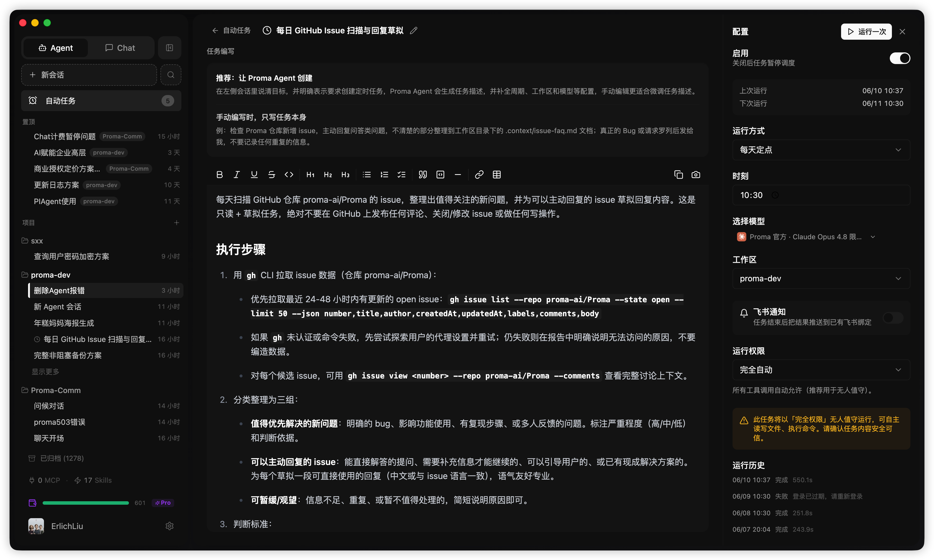Insert bullet list
Screen dimensions: 934x560
click(x=367, y=175)
